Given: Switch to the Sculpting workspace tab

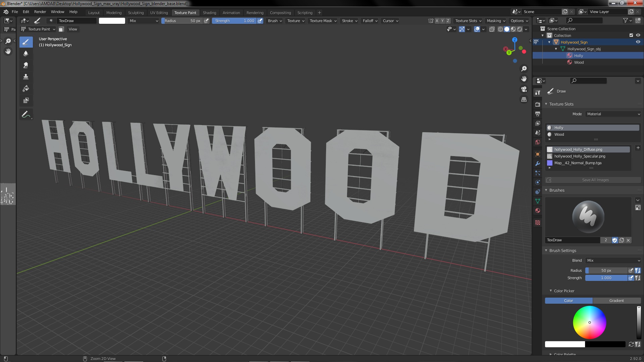Looking at the screenshot, I should point(136,13).
